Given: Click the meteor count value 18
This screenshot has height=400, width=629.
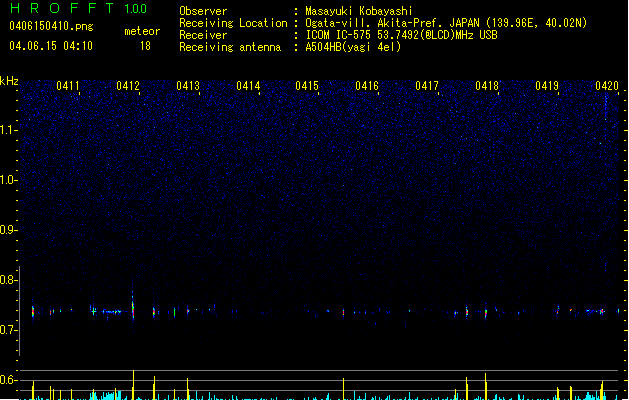Looking at the screenshot, I should 145,46.
